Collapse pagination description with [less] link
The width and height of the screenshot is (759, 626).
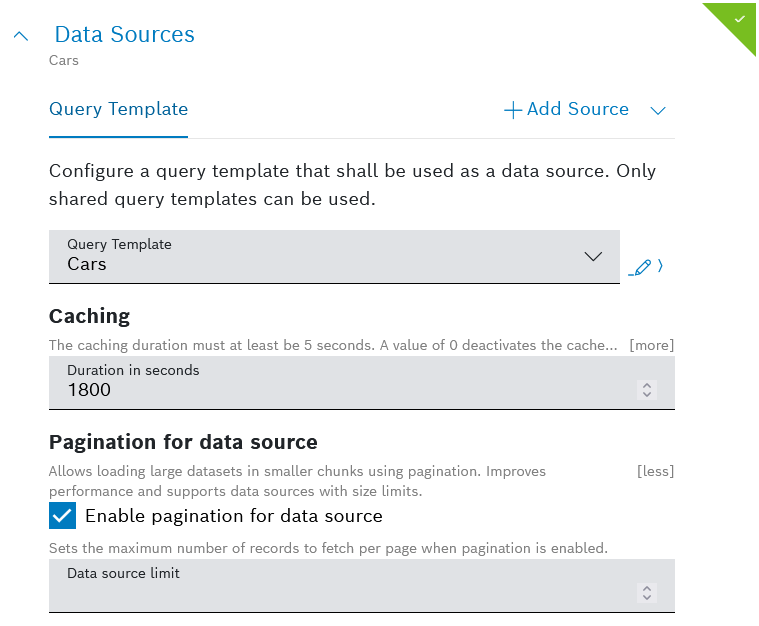(x=655, y=471)
